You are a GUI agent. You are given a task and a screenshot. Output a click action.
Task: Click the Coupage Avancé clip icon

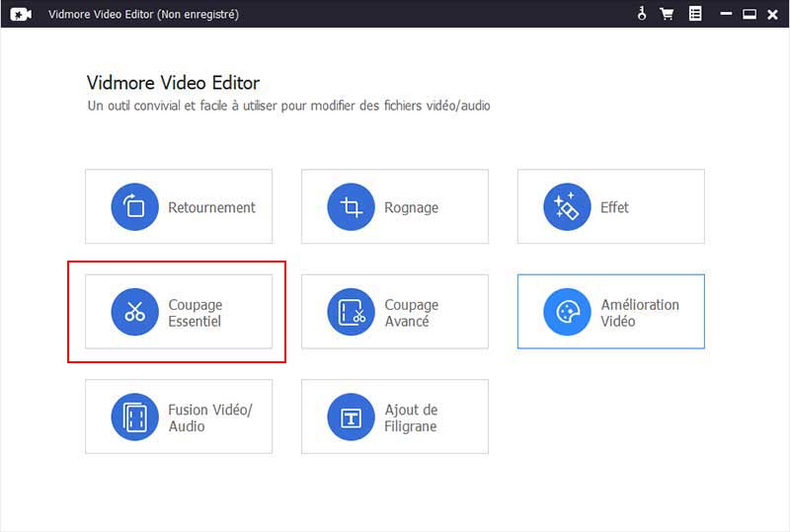[x=352, y=313]
